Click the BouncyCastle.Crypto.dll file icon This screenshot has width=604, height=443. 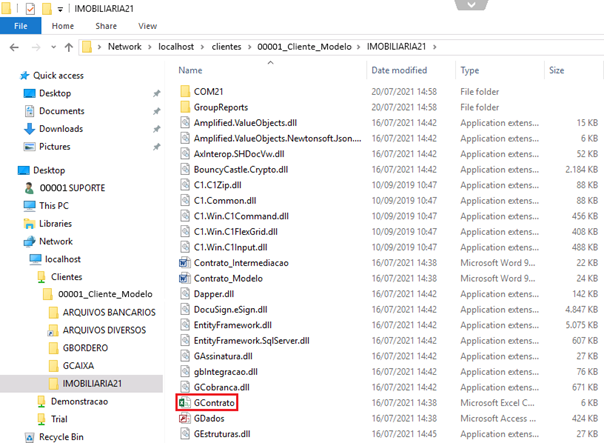click(x=185, y=169)
